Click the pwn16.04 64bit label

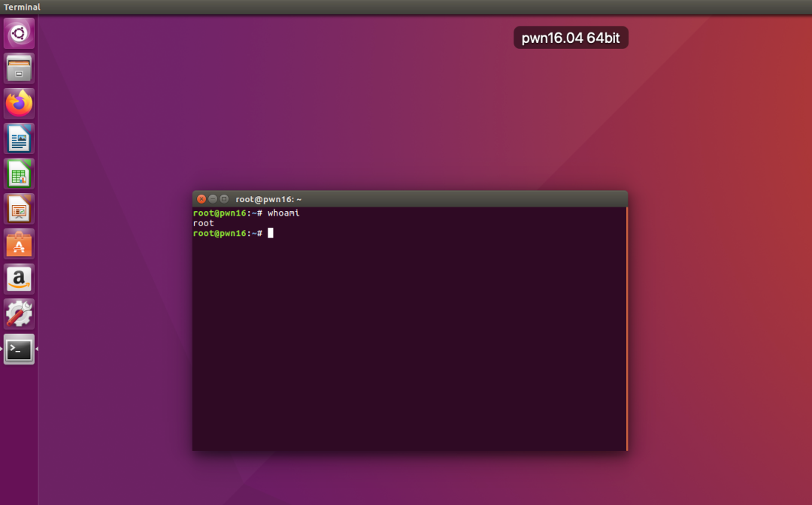pos(571,37)
